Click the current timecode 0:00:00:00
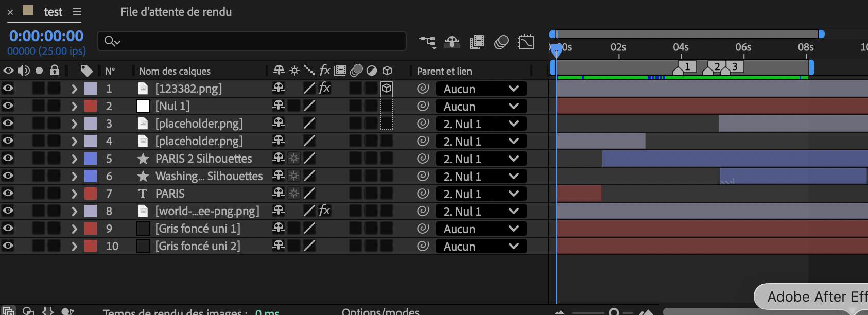868x315 pixels. (x=46, y=36)
